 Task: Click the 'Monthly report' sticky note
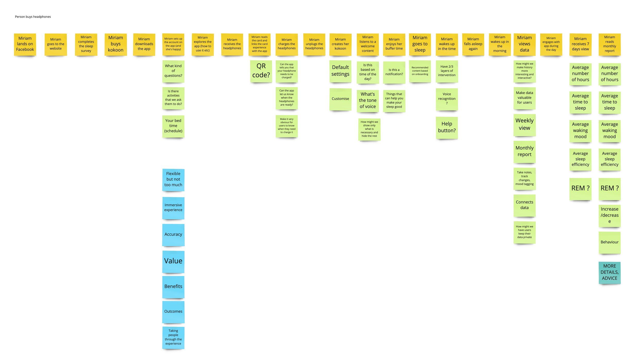(x=524, y=151)
